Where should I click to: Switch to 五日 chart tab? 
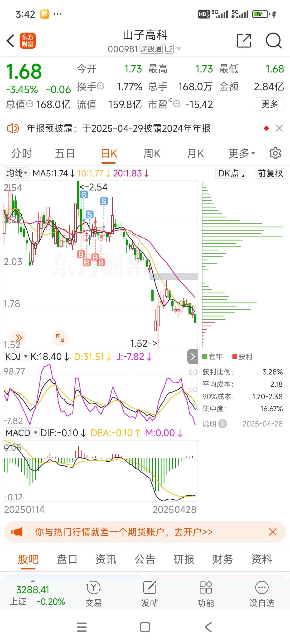point(65,153)
